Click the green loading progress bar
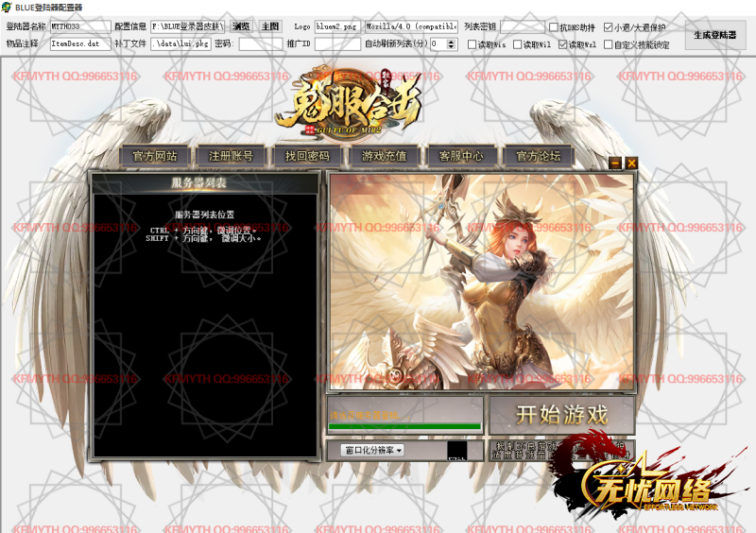Screen dimensions: 756x533 tap(404, 426)
